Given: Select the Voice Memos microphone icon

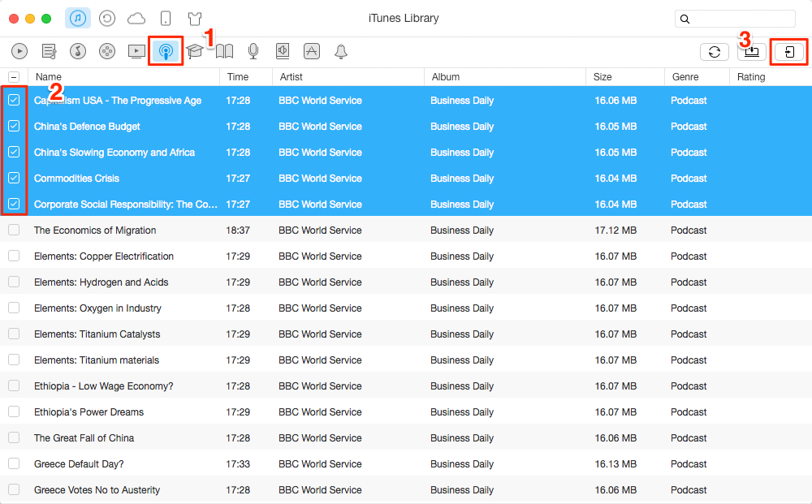Looking at the screenshot, I should (253, 51).
